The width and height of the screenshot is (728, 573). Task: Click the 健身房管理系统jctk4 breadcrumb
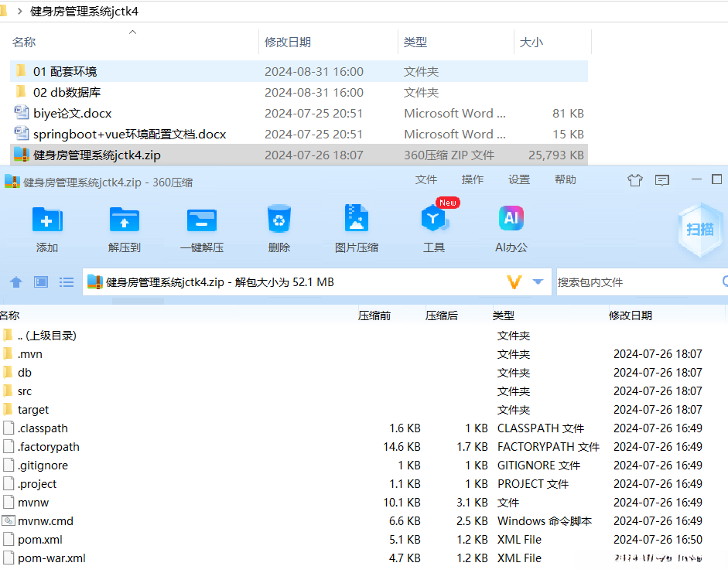pyautogui.click(x=84, y=11)
